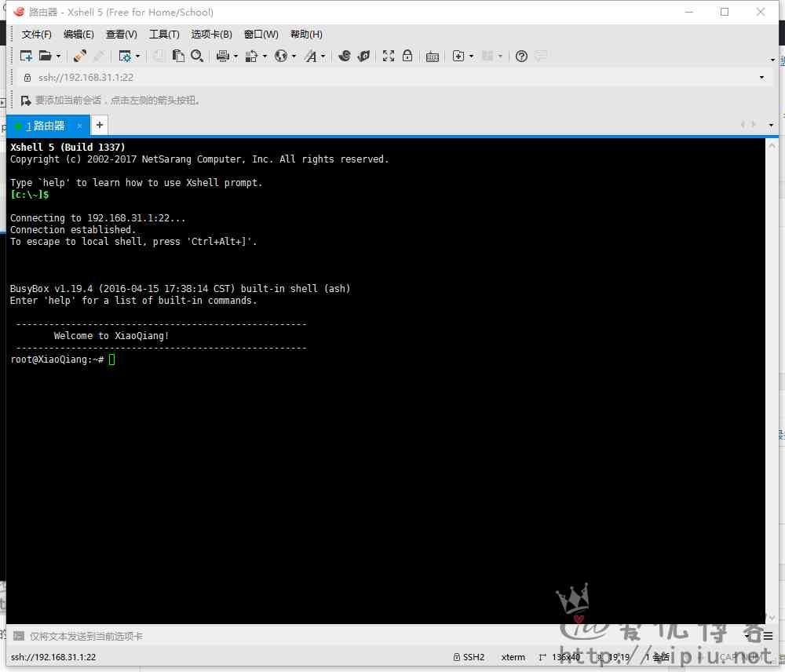Expand the address bar history dropdown
Screen dimensions: 785x672
[761, 78]
